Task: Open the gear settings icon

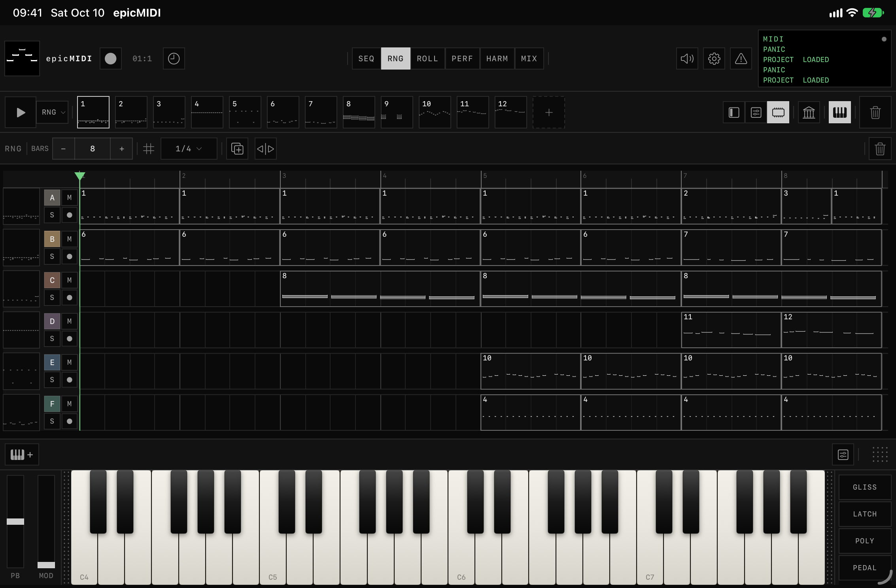Action: point(714,58)
